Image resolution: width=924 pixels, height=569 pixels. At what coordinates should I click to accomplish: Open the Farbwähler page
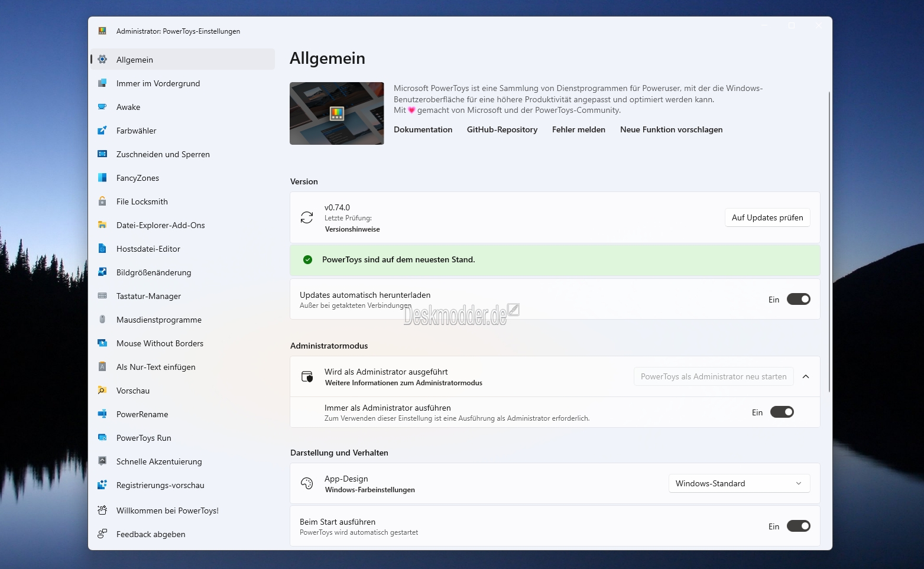183,131
